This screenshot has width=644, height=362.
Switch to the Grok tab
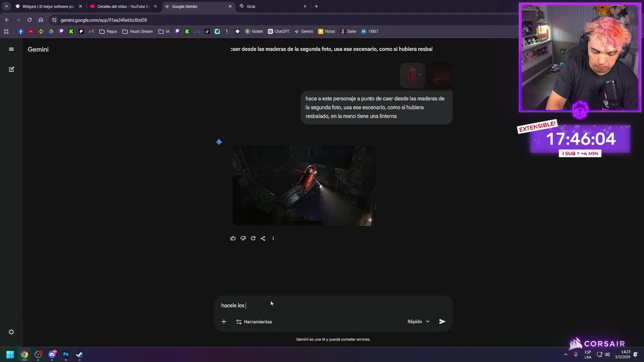point(272,7)
